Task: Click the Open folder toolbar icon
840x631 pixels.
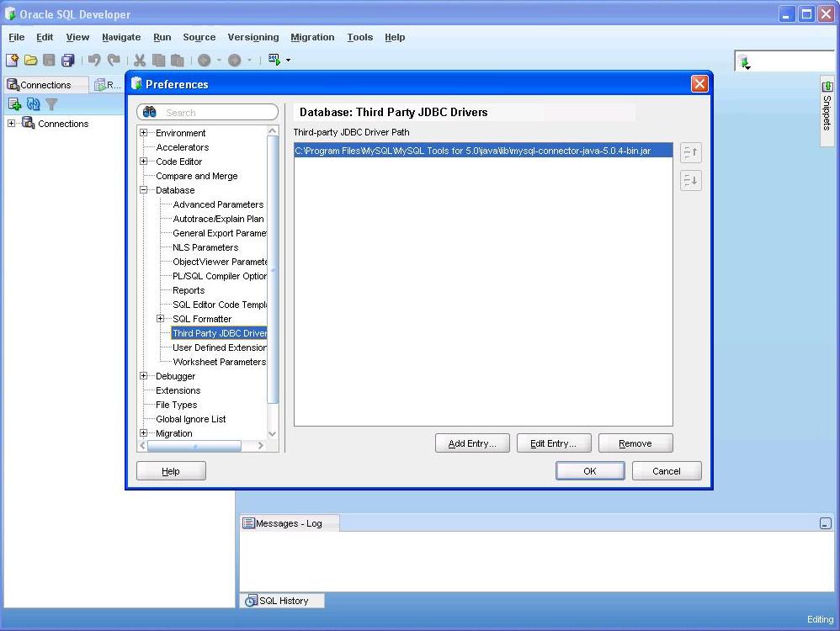Action: 30,60
